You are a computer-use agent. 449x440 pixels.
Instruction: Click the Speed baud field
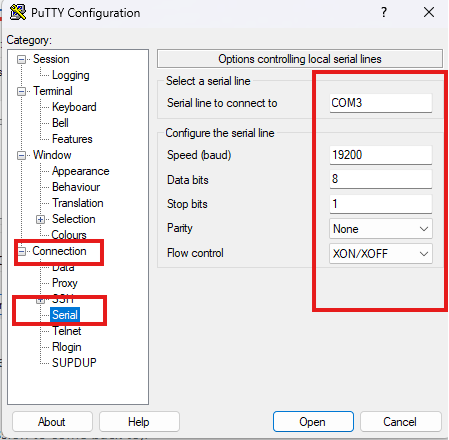381,155
